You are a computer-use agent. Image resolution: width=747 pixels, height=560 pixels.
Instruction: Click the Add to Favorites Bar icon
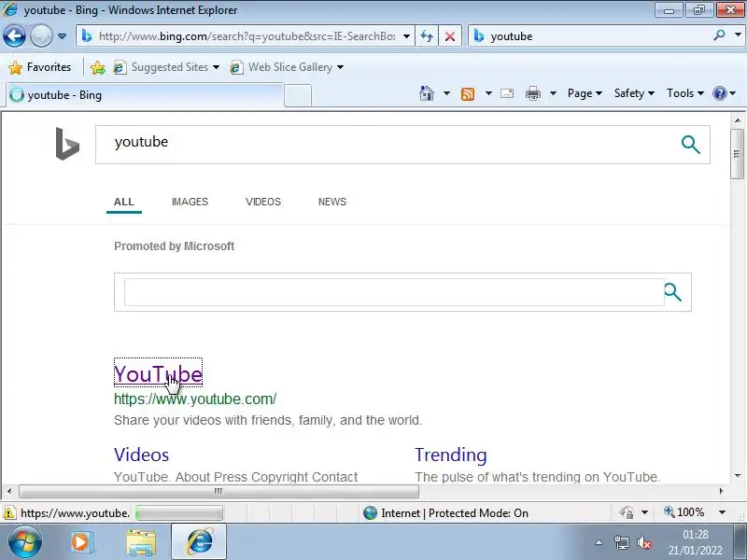(98, 67)
